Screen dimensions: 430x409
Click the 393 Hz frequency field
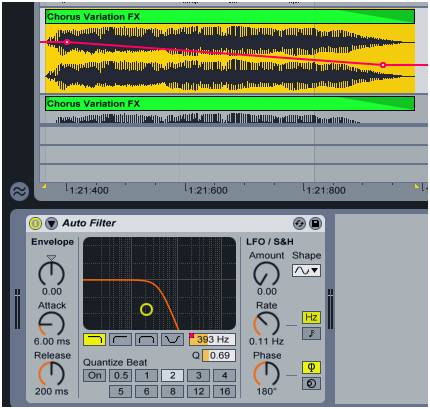pos(212,340)
